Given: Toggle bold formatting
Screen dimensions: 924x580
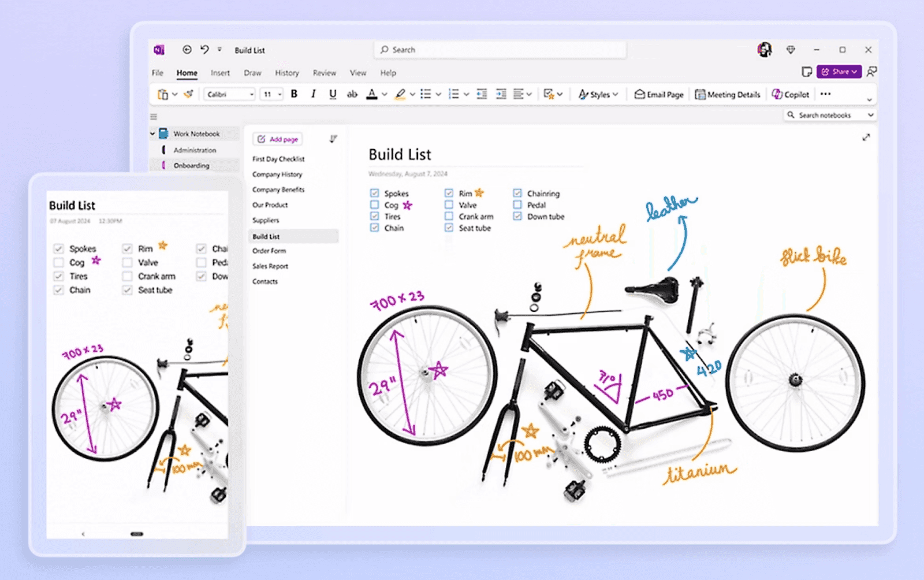Looking at the screenshot, I should coord(294,94).
